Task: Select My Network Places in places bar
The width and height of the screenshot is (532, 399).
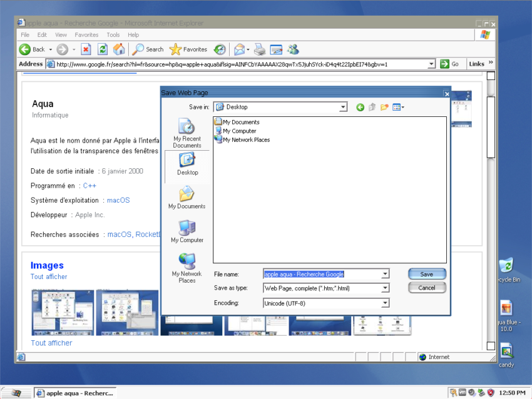Action: [187, 268]
